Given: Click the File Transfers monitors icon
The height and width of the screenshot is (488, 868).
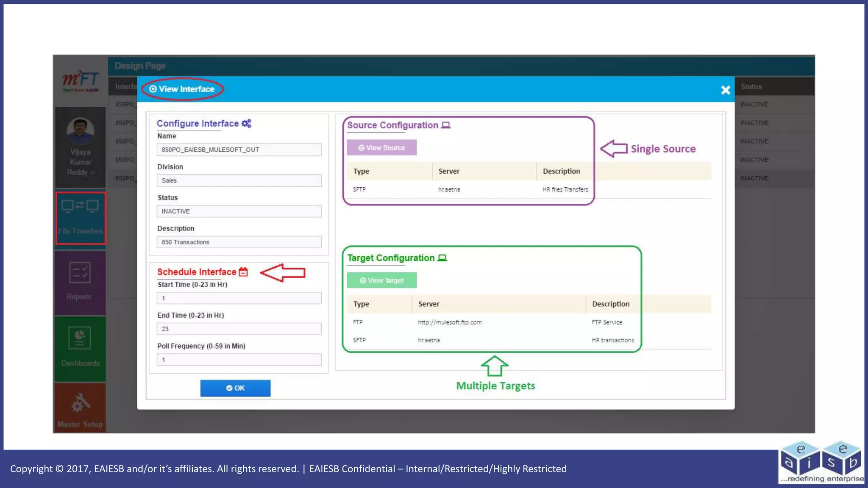Looking at the screenshot, I should 80,206.
